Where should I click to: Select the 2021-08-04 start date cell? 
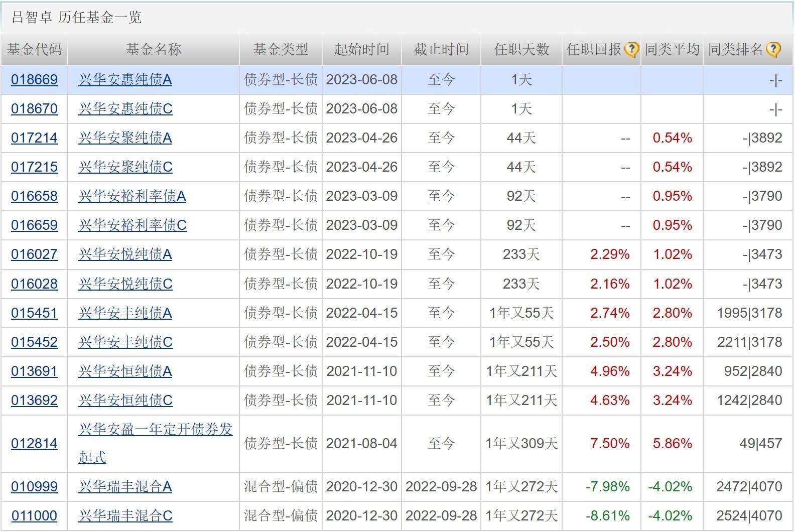point(362,444)
